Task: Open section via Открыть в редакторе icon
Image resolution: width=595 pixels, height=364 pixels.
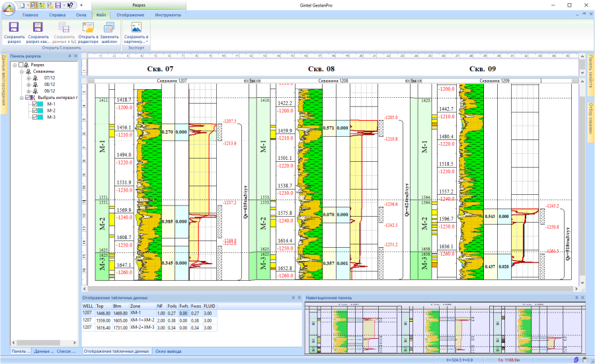Action: [x=88, y=32]
